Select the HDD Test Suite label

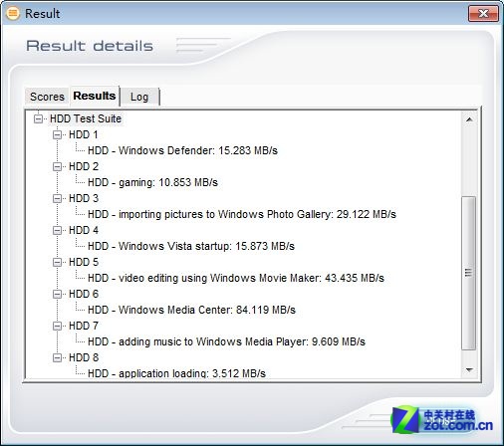(86, 118)
